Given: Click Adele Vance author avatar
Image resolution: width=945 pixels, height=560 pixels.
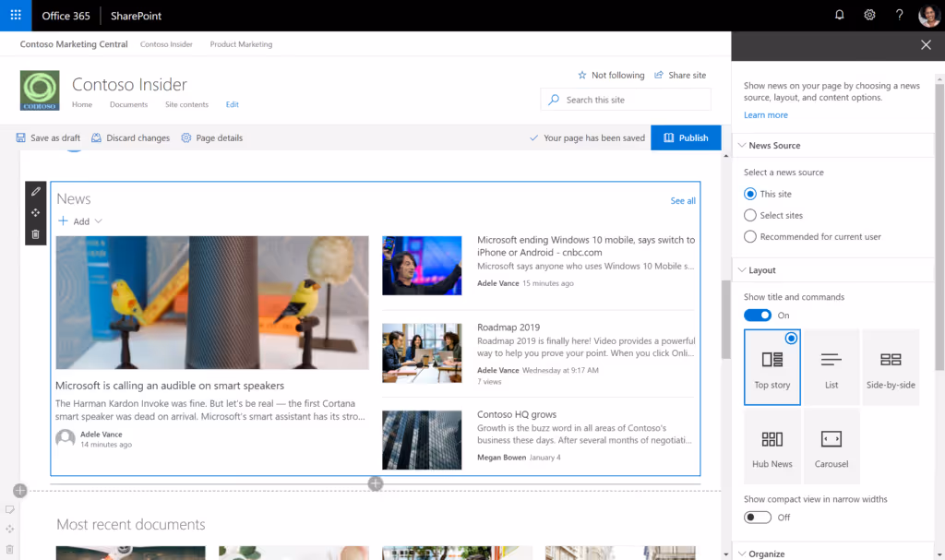Looking at the screenshot, I should point(66,438).
